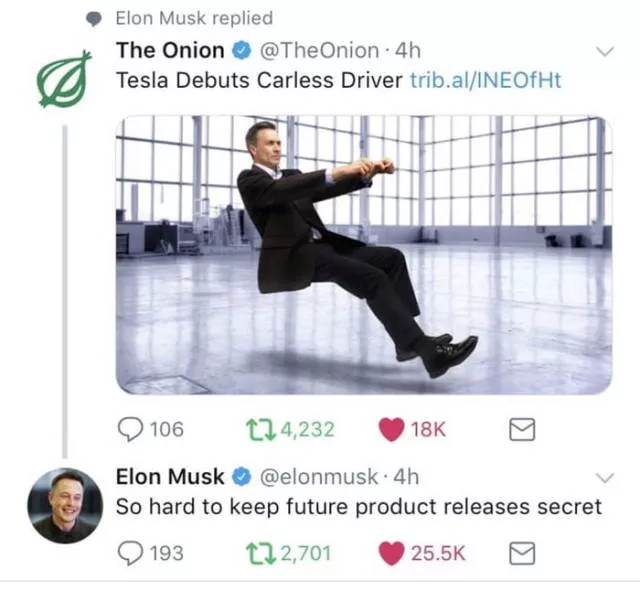View the carless driver image

[364, 255]
